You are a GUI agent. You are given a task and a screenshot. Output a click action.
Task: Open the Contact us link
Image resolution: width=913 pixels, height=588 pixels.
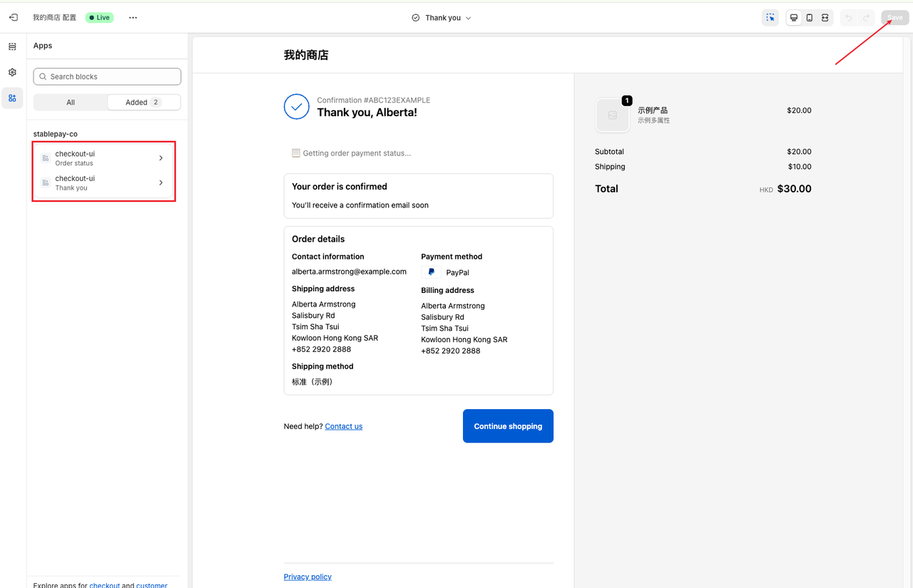click(343, 425)
